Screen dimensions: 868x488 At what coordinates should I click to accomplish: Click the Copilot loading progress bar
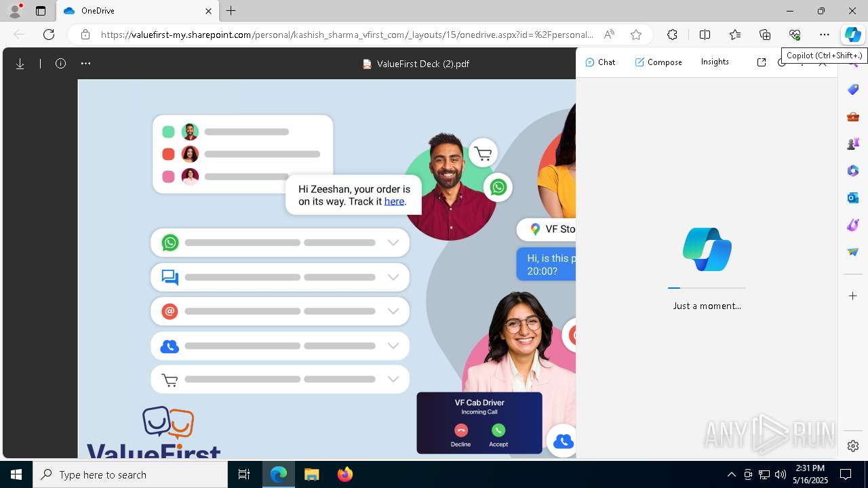pos(707,288)
